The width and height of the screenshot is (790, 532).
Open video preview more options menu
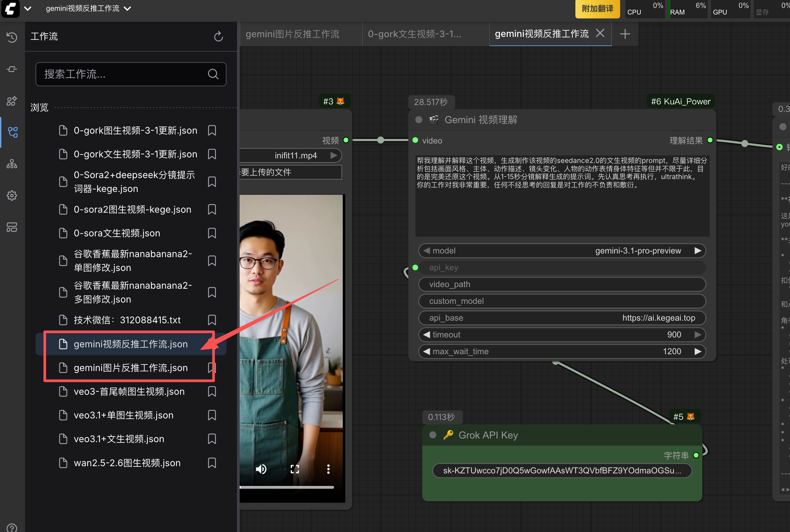point(328,469)
